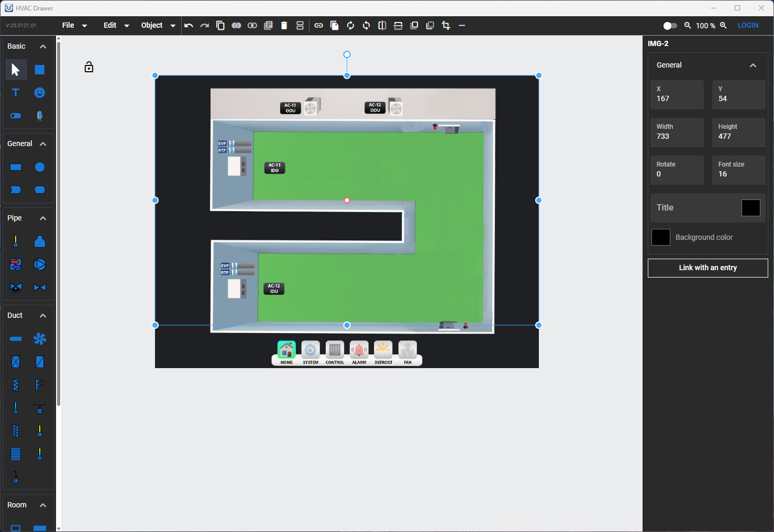Toggle the switch next to zoom controls
This screenshot has width=774, height=532.
click(670, 26)
